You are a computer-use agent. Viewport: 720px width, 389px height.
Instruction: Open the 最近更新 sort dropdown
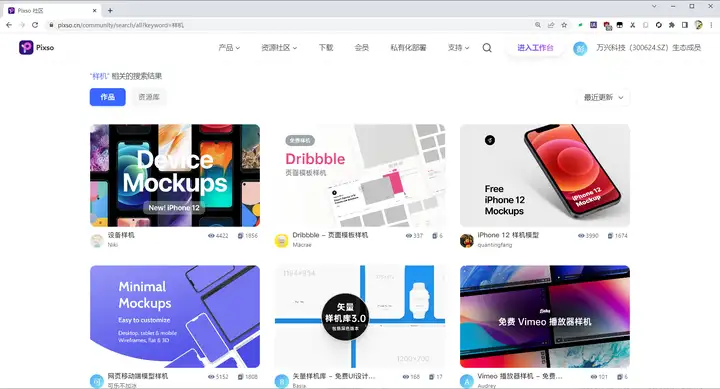[603, 97]
